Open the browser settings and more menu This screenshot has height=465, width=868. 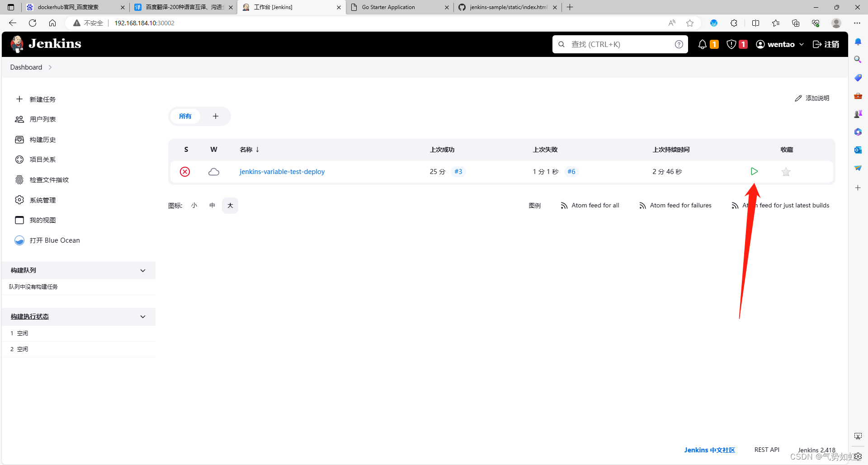(x=857, y=23)
